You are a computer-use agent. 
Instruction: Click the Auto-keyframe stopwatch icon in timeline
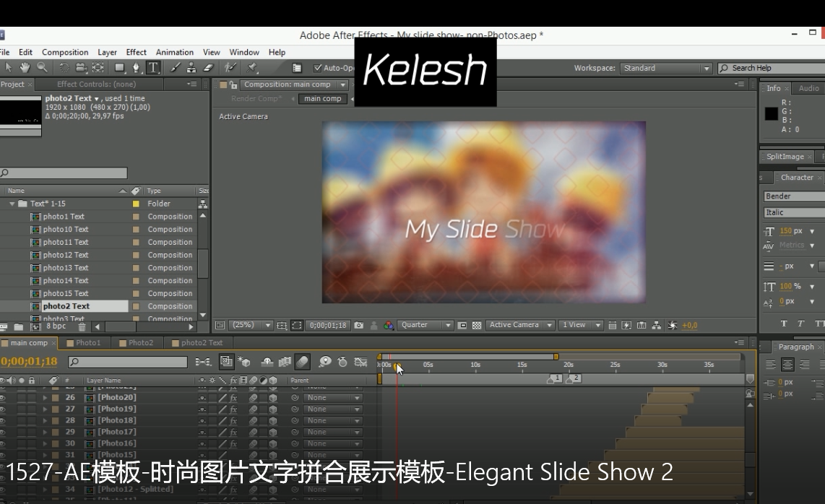(342, 362)
